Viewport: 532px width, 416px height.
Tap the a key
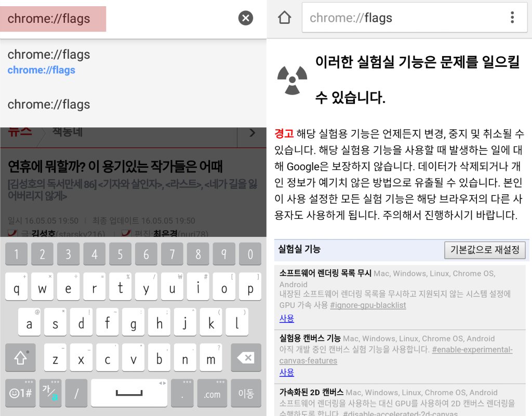[x=29, y=322]
